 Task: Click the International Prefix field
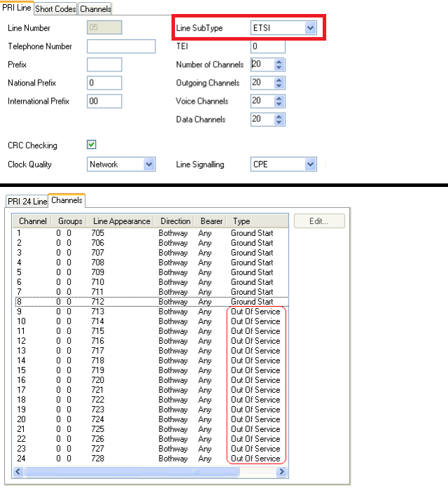[x=104, y=101]
